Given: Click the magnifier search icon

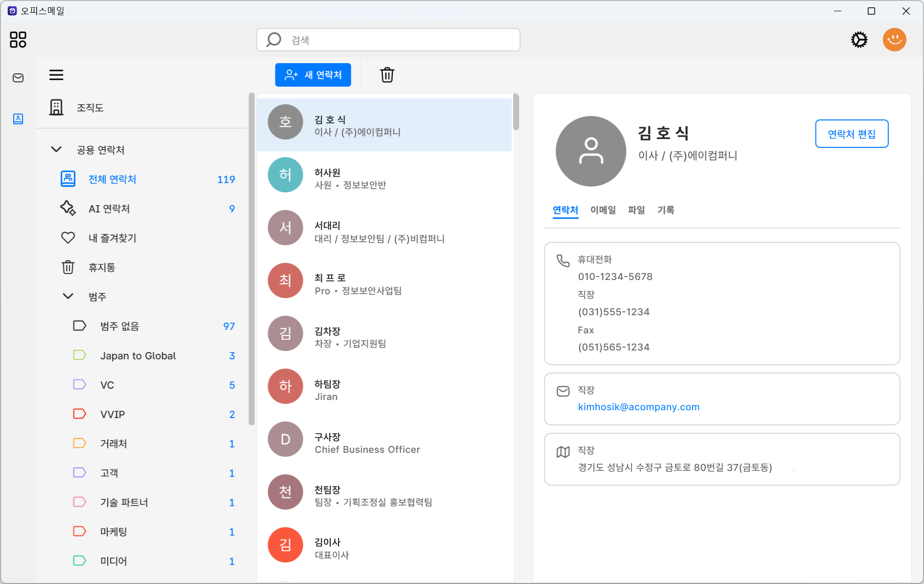Looking at the screenshot, I should tap(274, 40).
